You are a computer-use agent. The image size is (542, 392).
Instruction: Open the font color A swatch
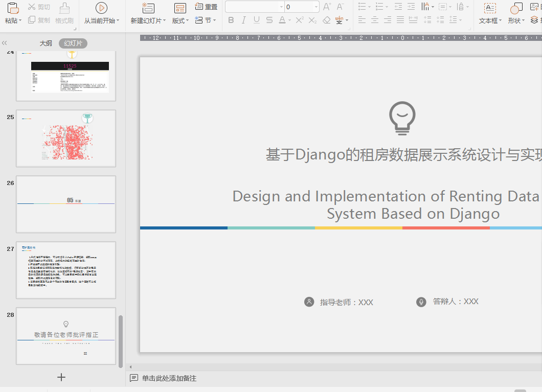[282, 20]
